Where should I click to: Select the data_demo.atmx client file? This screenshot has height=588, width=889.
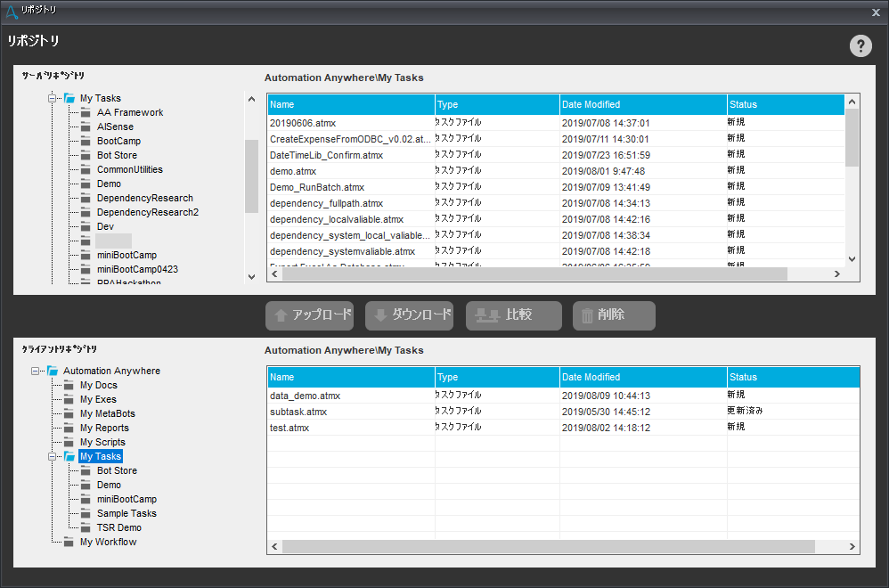pos(564,396)
